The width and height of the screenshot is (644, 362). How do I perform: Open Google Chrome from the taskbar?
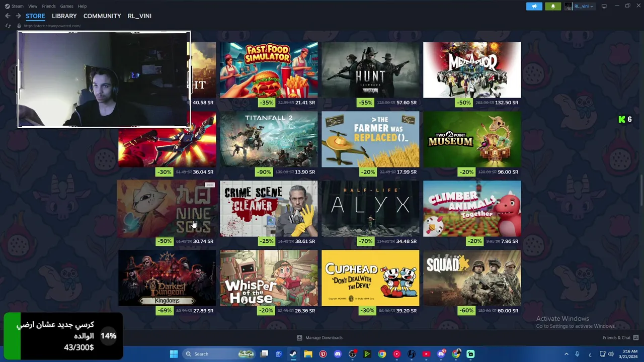click(382, 354)
